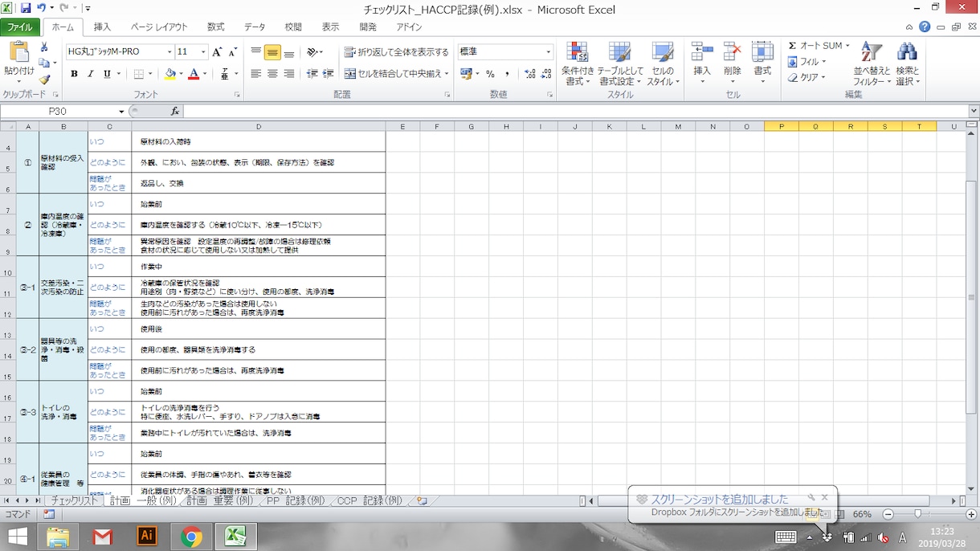Click the zoom slider in the status bar
This screenshot has height=551, width=980.
pos(919,514)
